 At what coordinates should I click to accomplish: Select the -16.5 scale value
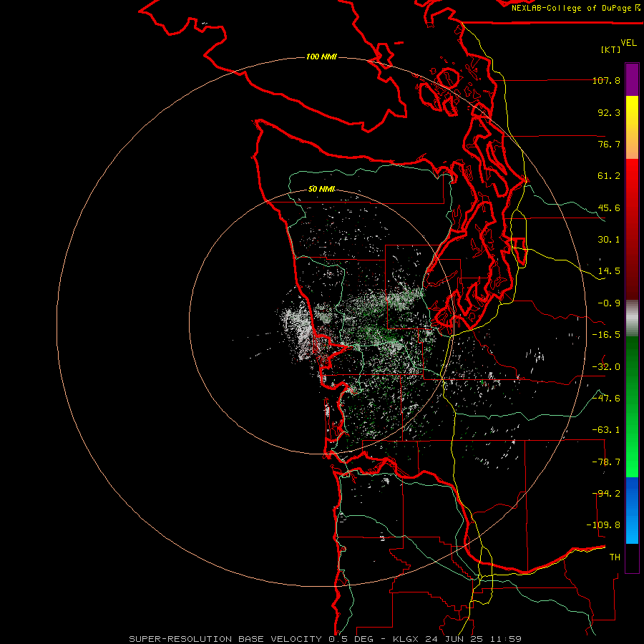coord(606,335)
